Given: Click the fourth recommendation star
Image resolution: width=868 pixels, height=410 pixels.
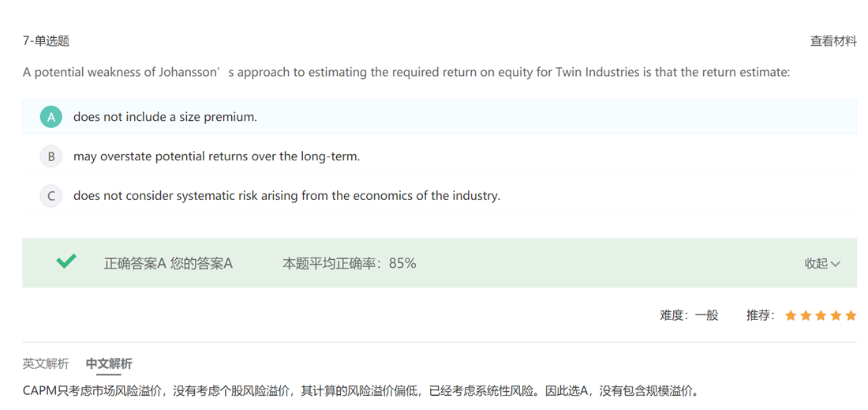Looking at the screenshot, I should pos(836,316).
